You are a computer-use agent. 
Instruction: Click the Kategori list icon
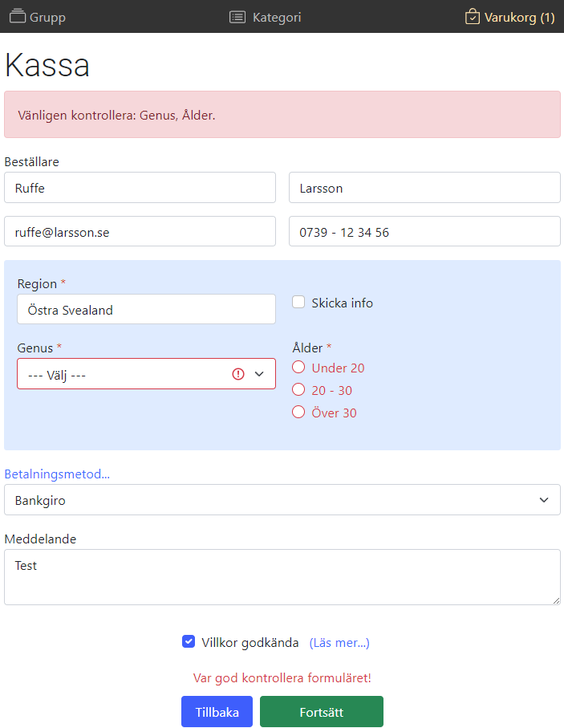click(237, 17)
